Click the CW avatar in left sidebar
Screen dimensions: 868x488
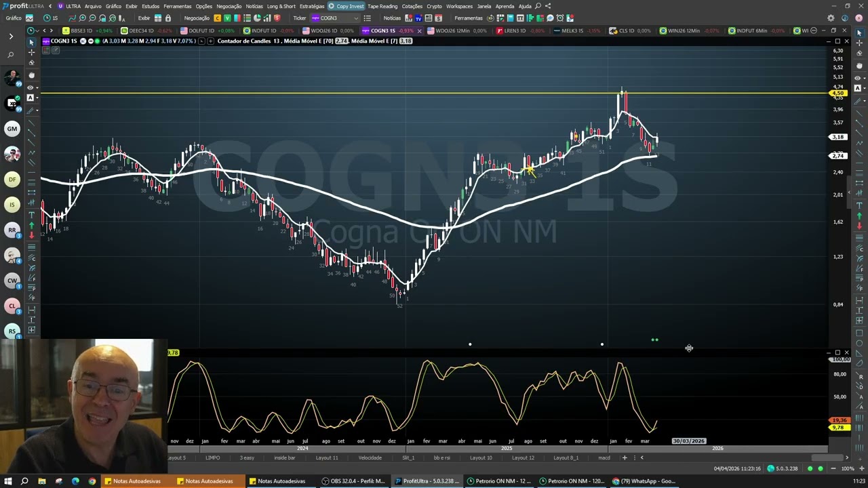(12, 280)
